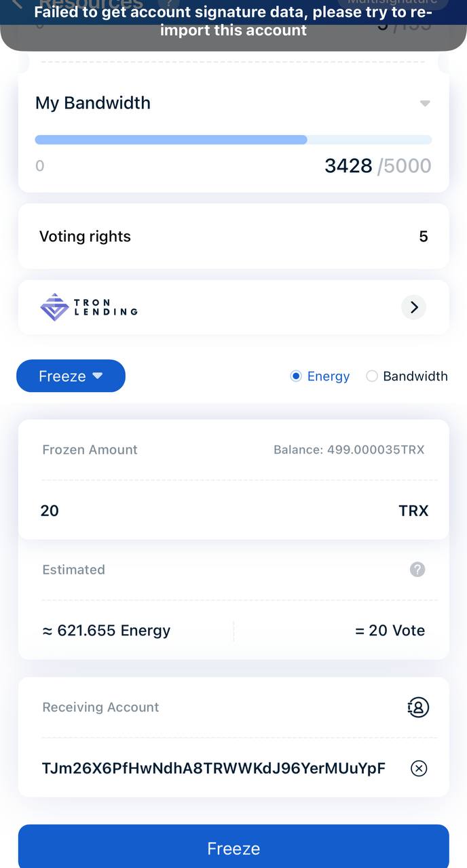Open the Estimated help question-mark icon
This screenshot has height=868, width=467.
pos(417,570)
